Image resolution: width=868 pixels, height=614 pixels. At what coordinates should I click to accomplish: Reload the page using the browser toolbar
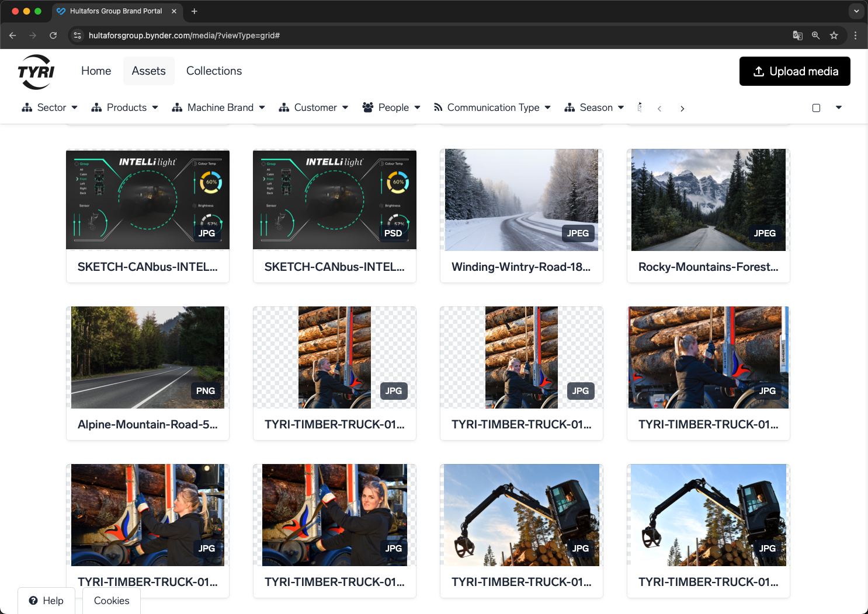coord(53,36)
